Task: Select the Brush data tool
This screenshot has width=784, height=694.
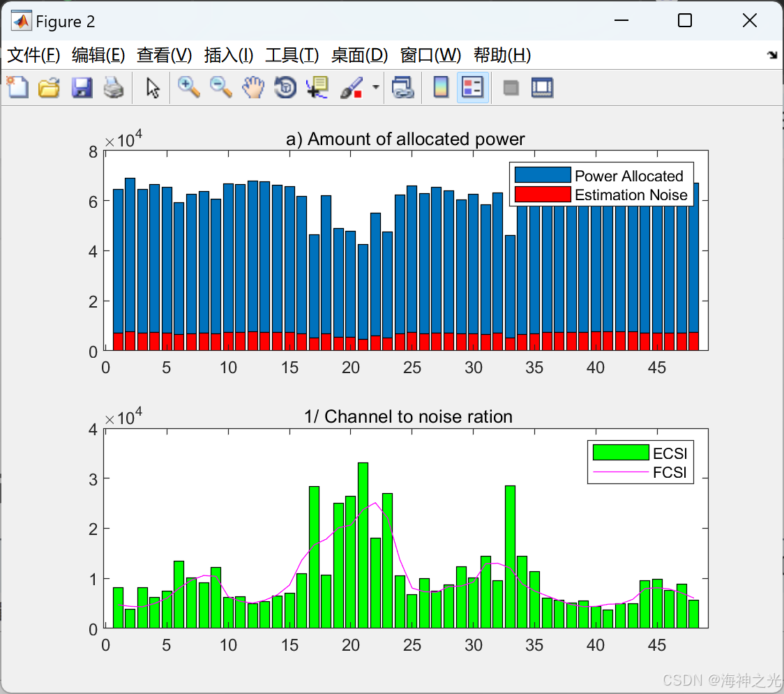Action: (x=352, y=87)
